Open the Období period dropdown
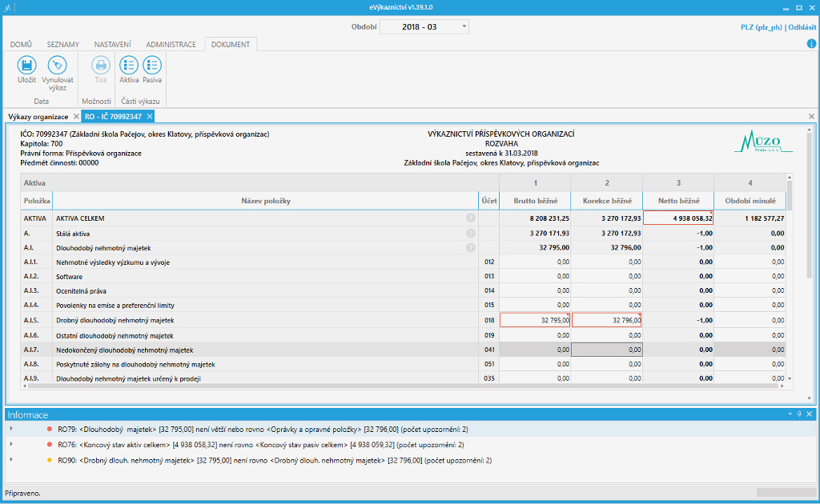Screen dimensions: 820x504 [464, 27]
